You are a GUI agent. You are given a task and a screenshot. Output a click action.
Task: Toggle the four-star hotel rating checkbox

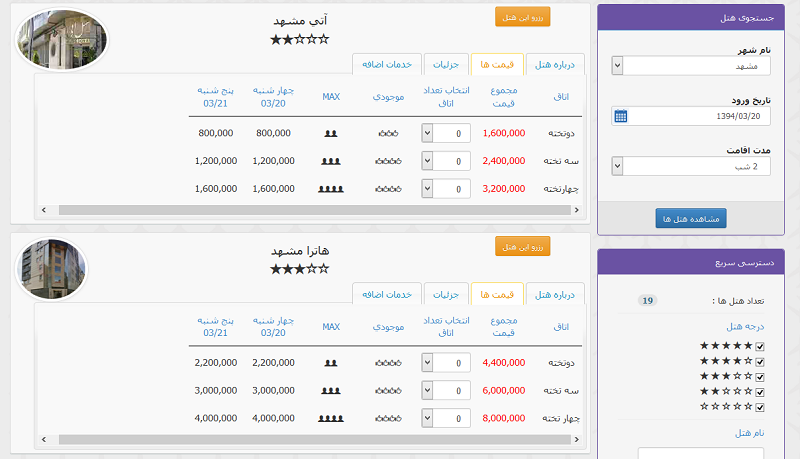(760, 362)
